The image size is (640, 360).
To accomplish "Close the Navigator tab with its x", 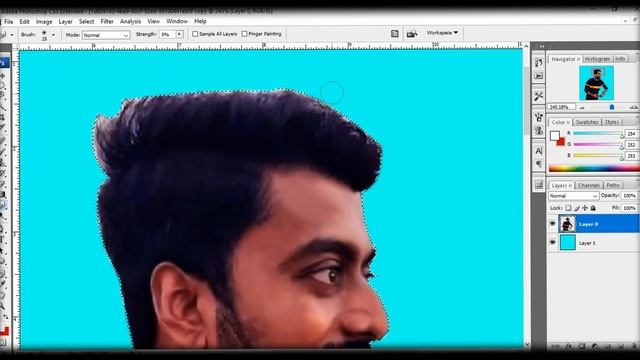I will (578, 60).
